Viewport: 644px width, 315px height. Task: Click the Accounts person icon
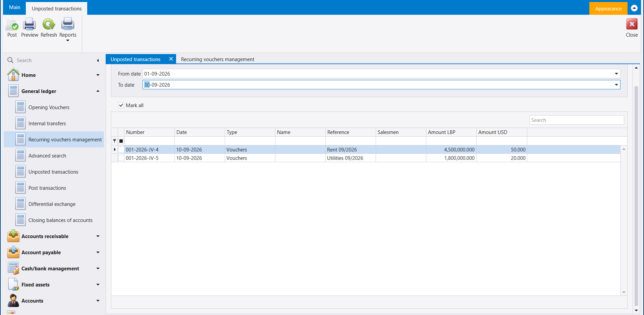click(x=13, y=300)
